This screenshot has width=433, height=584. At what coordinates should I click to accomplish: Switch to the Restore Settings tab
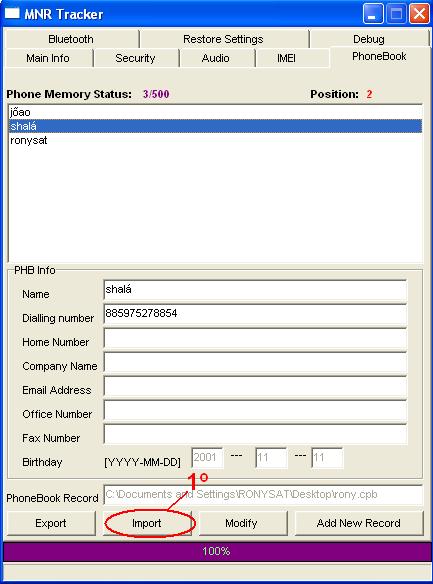point(223,39)
